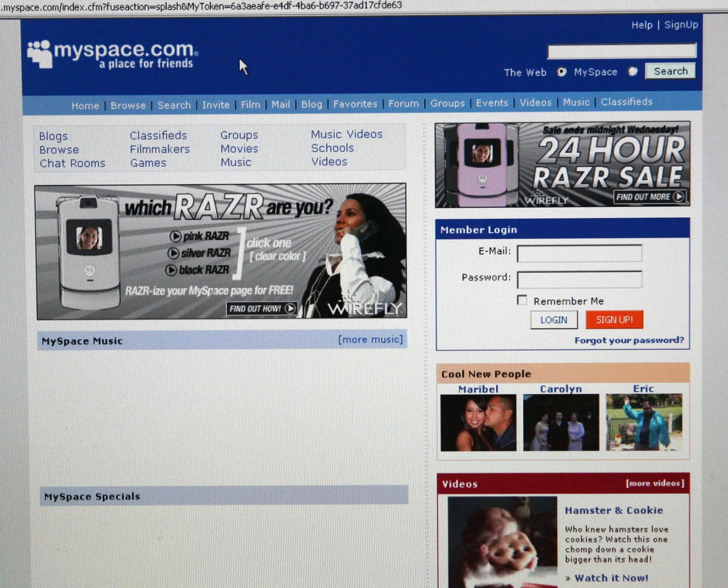This screenshot has height=588, width=728.
Task: Open the Forgot your password link
Action: click(629, 340)
